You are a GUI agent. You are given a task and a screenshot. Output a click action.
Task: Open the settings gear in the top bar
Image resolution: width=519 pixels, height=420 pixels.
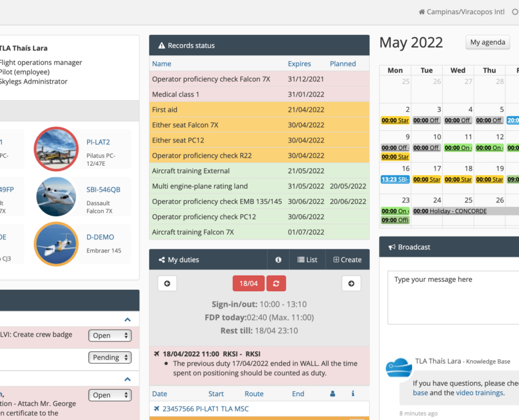(x=514, y=12)
